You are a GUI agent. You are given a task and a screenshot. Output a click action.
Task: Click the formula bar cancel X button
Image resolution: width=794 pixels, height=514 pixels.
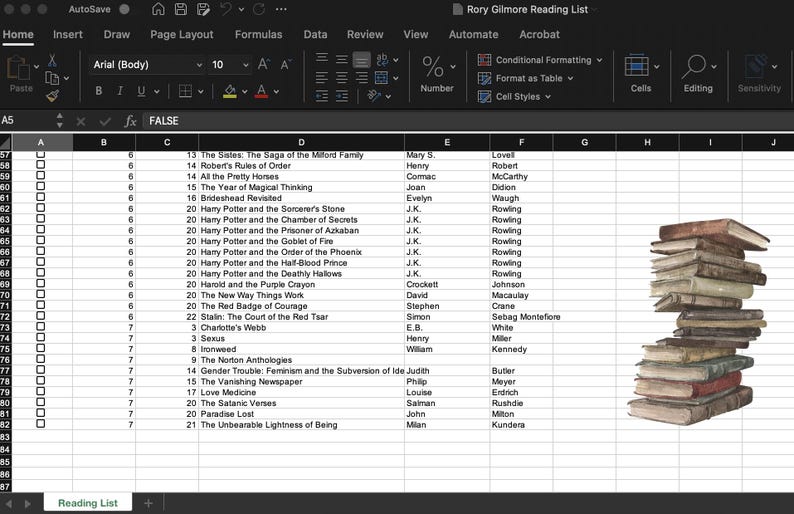point(81,121)
